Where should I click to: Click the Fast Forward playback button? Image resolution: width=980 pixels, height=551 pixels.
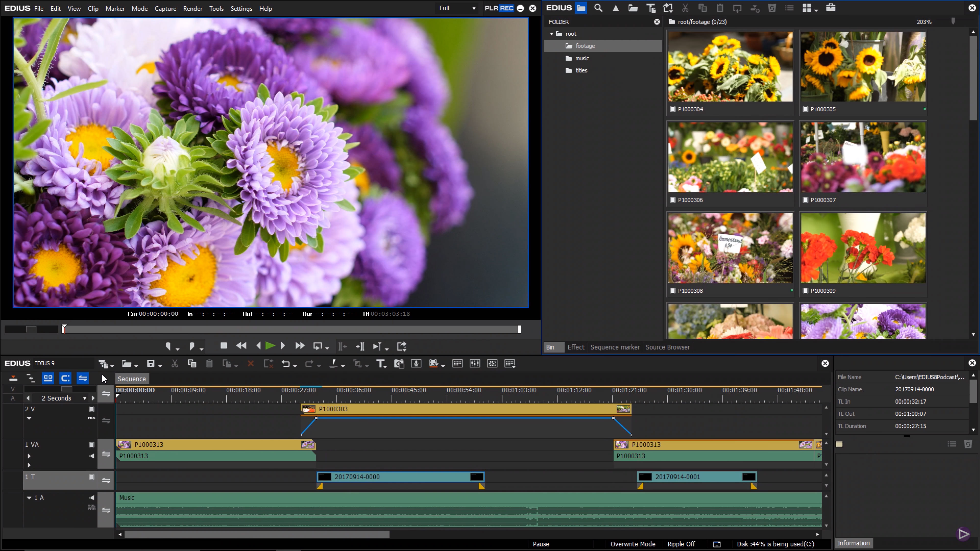tap(300, 346)
